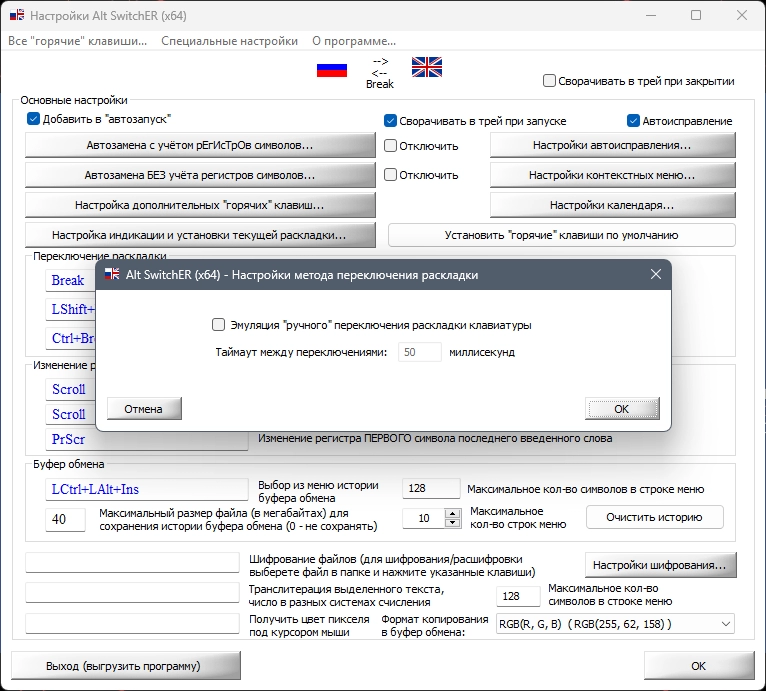This screenshot has width=766, height=691.
Task: Toggle Сворачивать в трей при запуске
Action: point(390,121)
